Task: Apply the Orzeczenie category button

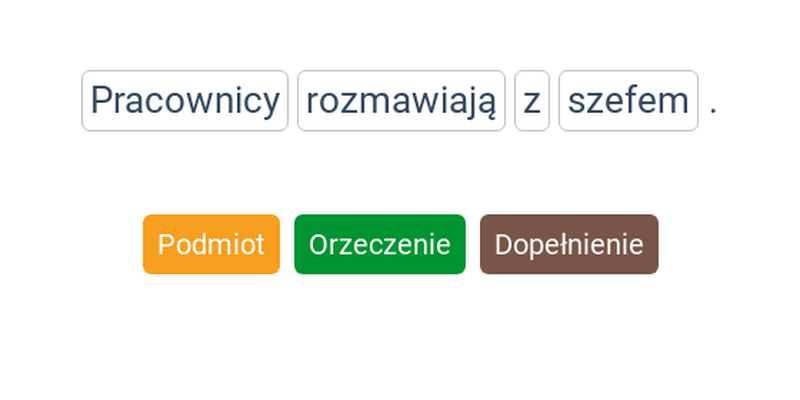Action: 380,244
